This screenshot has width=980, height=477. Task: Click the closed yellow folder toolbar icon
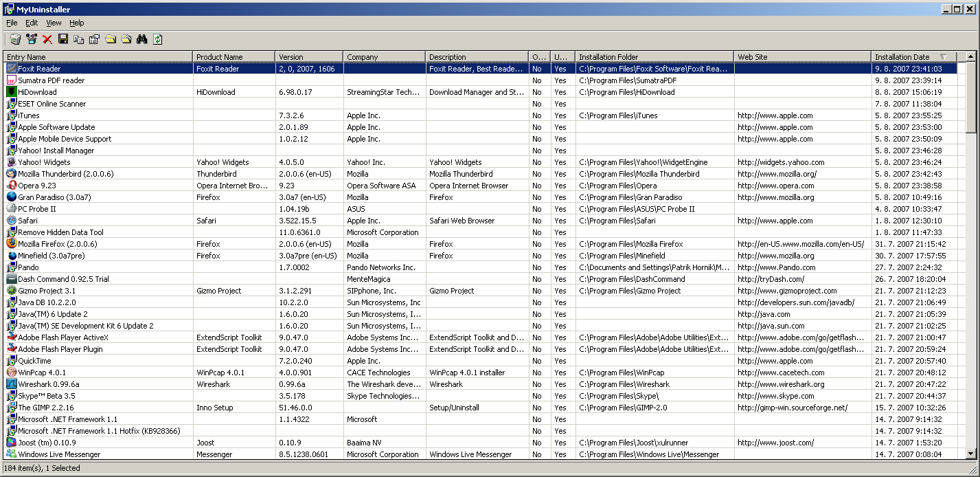click(111, 39)
